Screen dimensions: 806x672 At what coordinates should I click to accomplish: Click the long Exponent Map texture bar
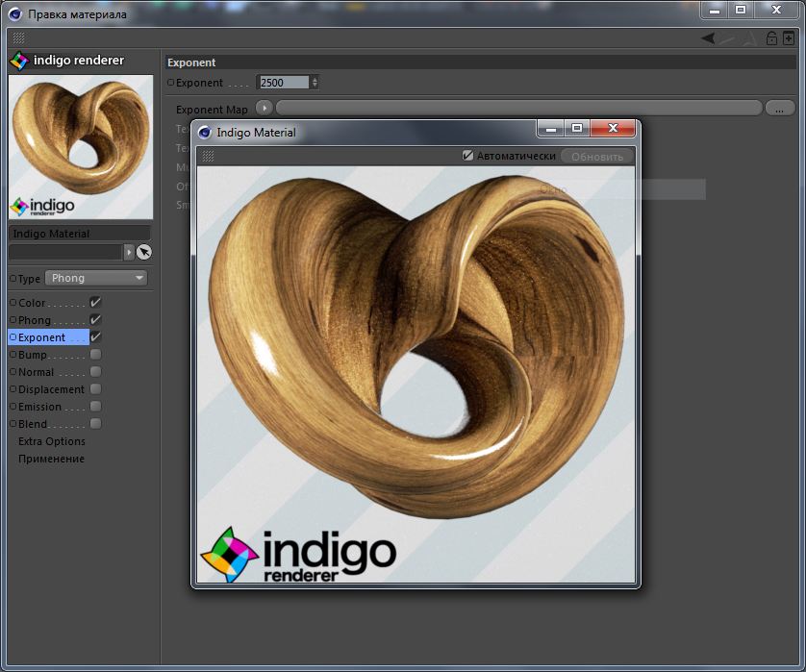[519, 109]
